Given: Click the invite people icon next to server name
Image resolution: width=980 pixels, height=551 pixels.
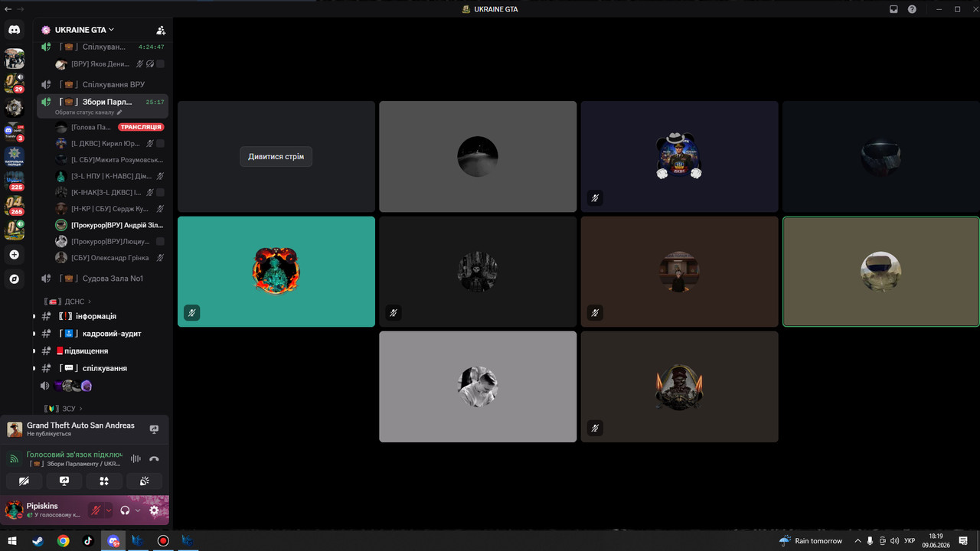Looking at the screenshot, I should 161,31.
